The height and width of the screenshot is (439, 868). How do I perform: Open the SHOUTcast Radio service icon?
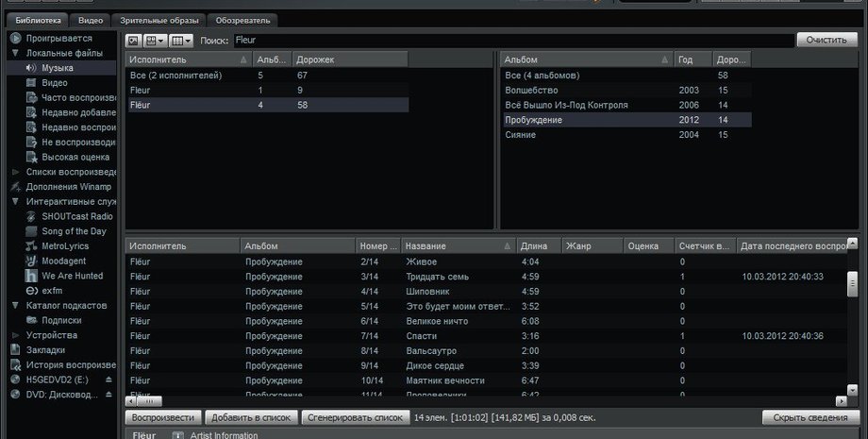point(32,216)
